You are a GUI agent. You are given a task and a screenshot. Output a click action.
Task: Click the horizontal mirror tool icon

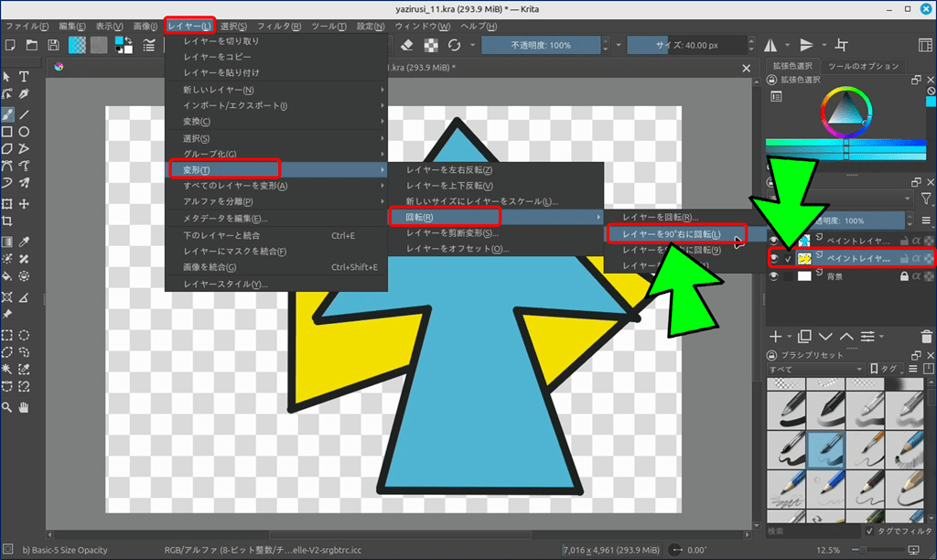point(770,45)
